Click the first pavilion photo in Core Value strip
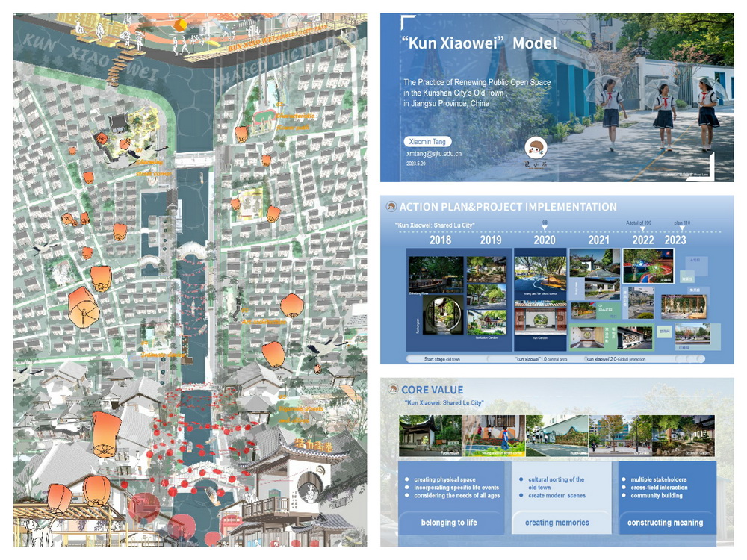This screenshot has width=747, height=560. tap(430, 435)
